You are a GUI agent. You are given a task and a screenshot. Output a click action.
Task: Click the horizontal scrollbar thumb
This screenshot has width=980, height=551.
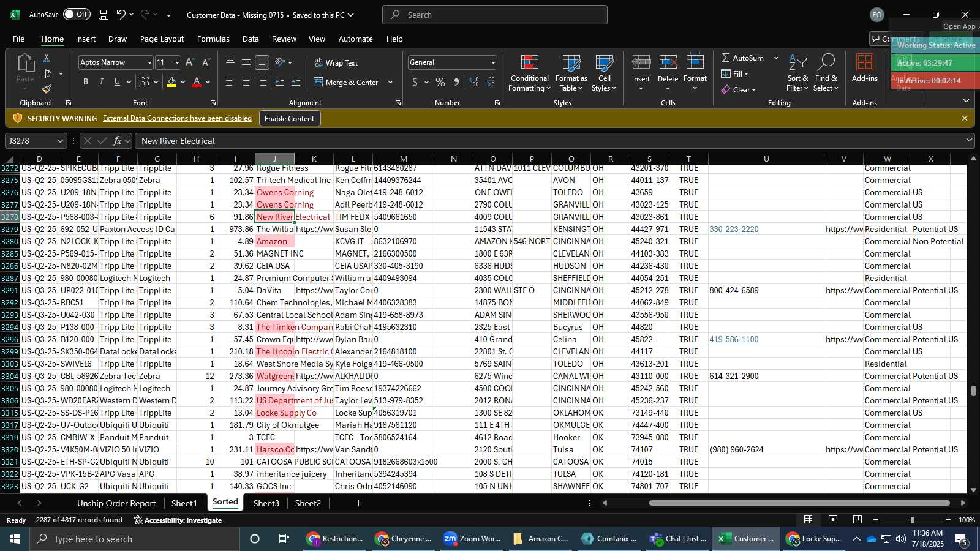point(799,503)
